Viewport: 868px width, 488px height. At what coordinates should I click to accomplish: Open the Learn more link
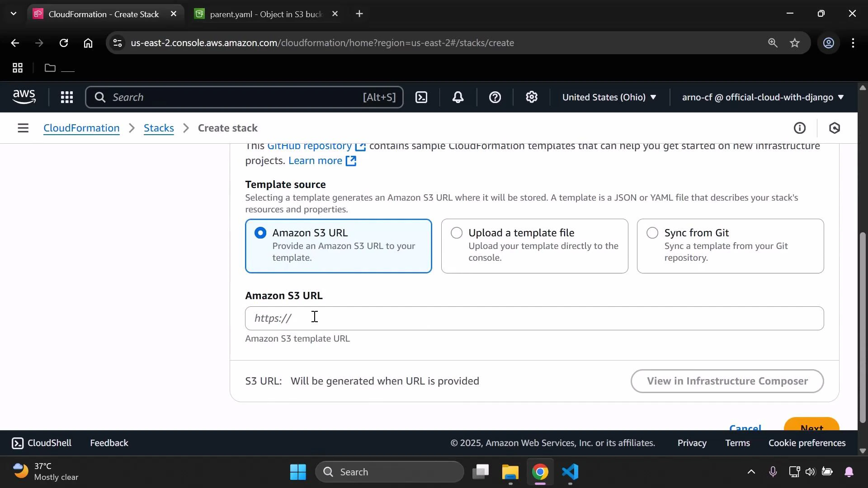coord(316,161)
